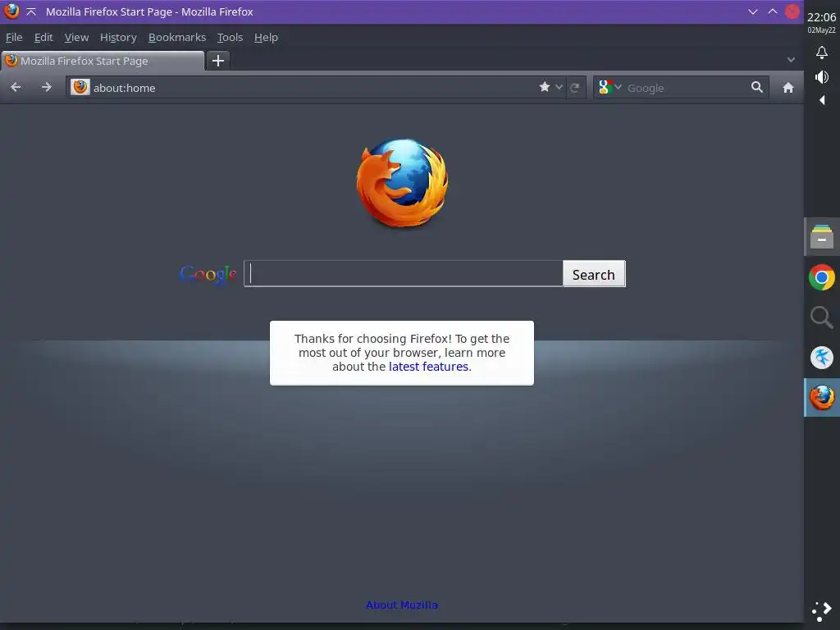Open the Edit menu
The width and height of the screenshot is (840, 630).
[x=43, y=38]
